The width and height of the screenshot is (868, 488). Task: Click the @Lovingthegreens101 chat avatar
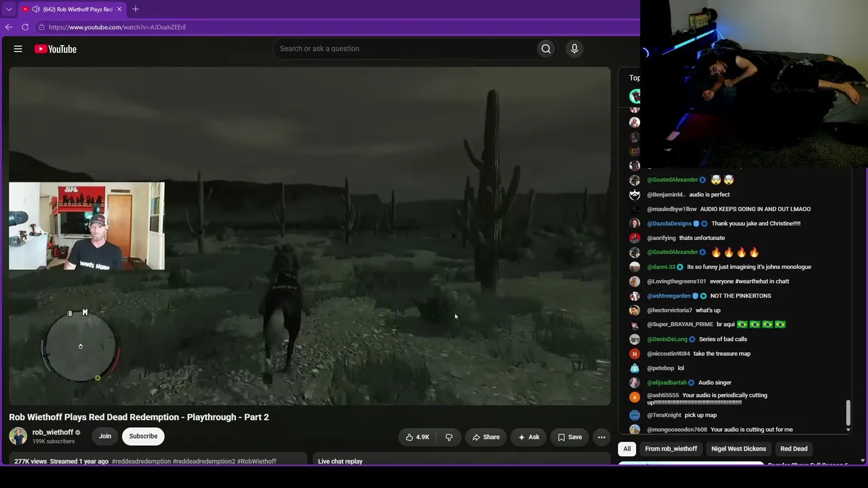(635, 281)
